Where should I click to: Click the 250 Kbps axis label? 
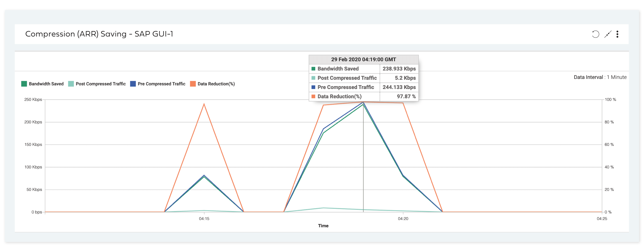[x=33, y=100]
